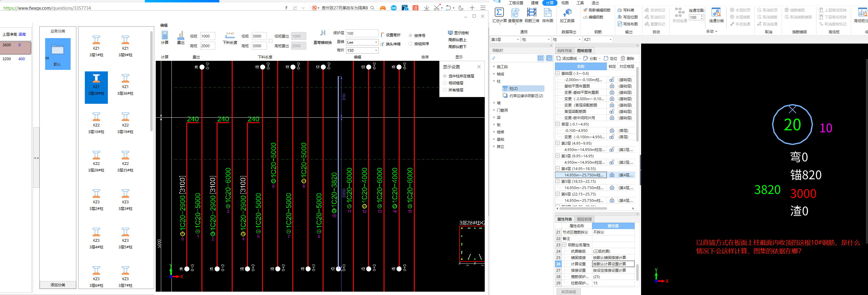This screenshot has width=868, height=295.
Task: Expand 墙 node in navigation tree
Action: (x=494, y=103)
